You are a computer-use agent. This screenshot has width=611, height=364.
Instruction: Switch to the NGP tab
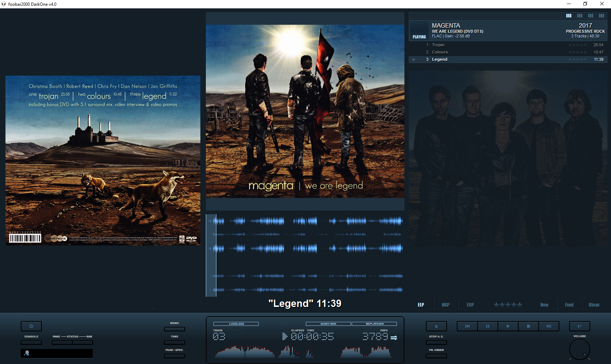tap(446, 305)
